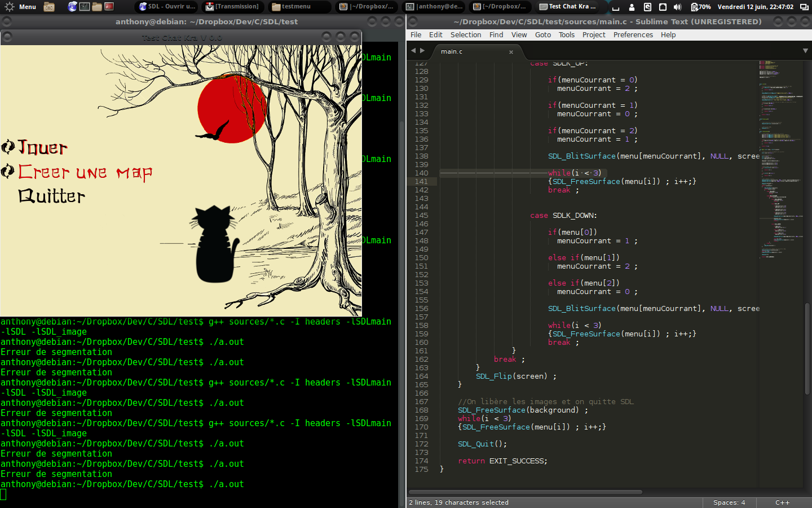Close the main.c tab with its x

[511, 52]
